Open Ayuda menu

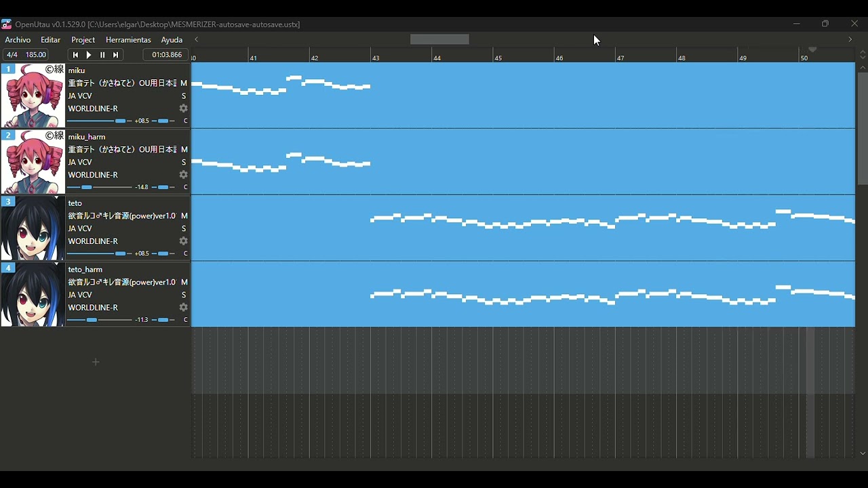coord(172,40)
